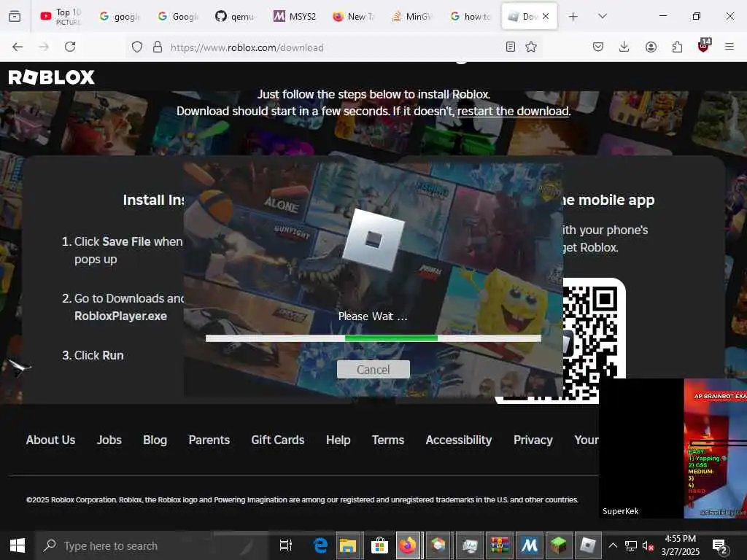The image size is (747, 560).
Task: Open the extensions puzzle piece icon
Action: [x=677, y=47]
